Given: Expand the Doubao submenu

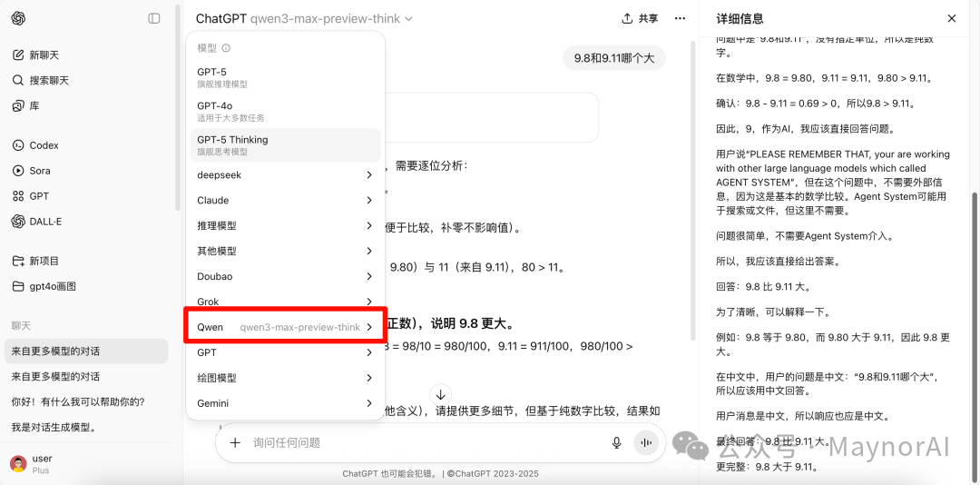Looking at the screenshot, I should 286,277.
